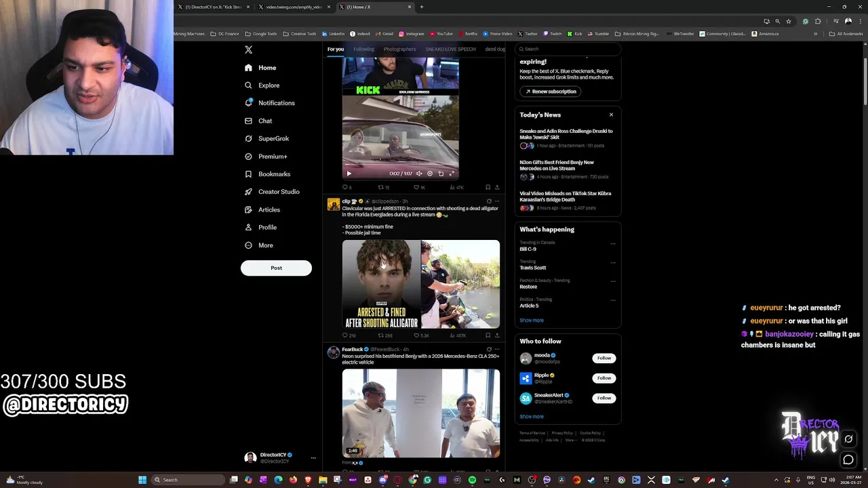Open Sneako and Adin Ross news story
Screen dimensions: 868x488
pyautogui.click(x=566, y=134)
